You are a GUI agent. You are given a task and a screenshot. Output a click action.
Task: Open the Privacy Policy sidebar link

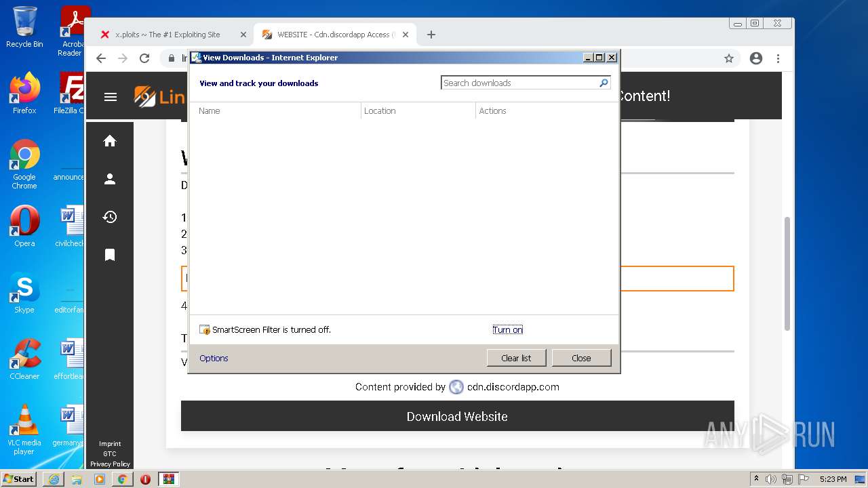(x=110, y=464)
